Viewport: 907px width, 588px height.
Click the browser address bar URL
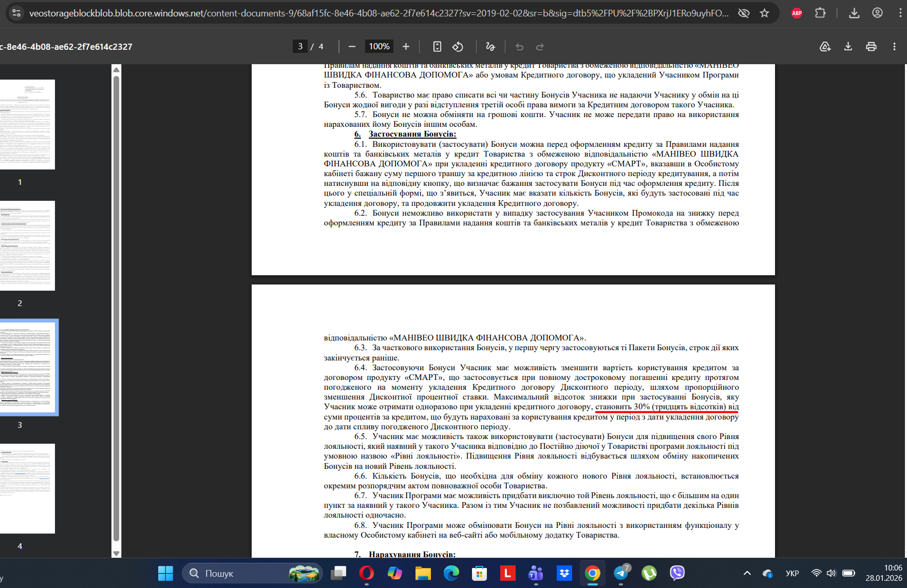click(x=379, y=13)
